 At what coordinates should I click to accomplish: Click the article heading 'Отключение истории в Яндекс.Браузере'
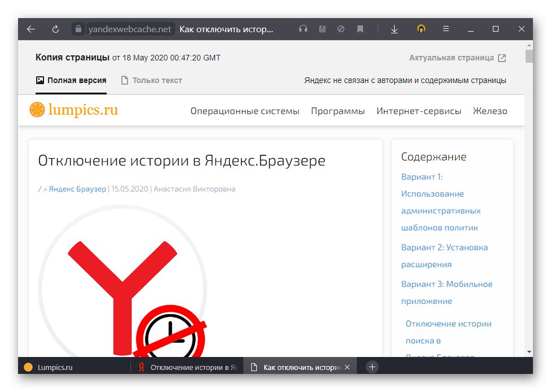point(181,160)
